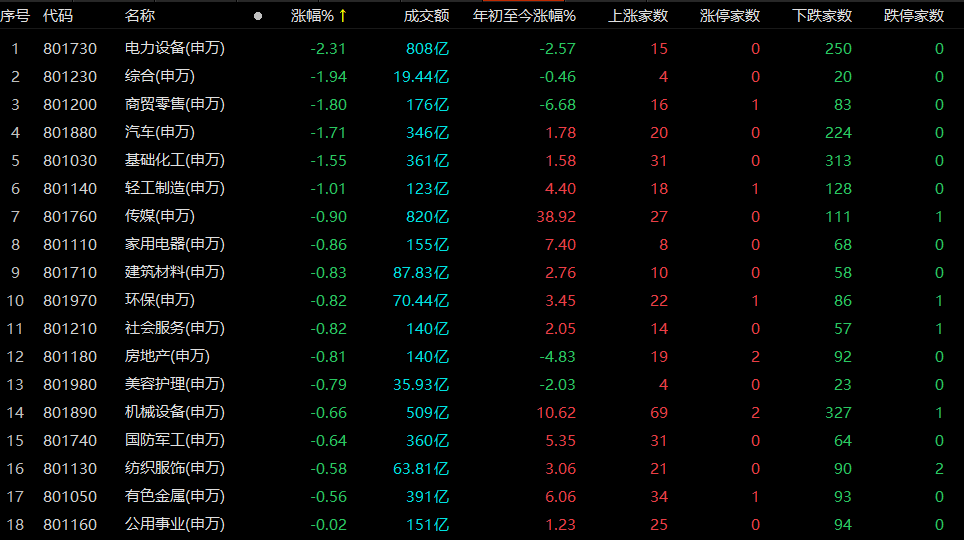The height and width of the screenshot is (540, 964).
Task: Select 社会服务(申万) sector name
Action: pos(175,328)
